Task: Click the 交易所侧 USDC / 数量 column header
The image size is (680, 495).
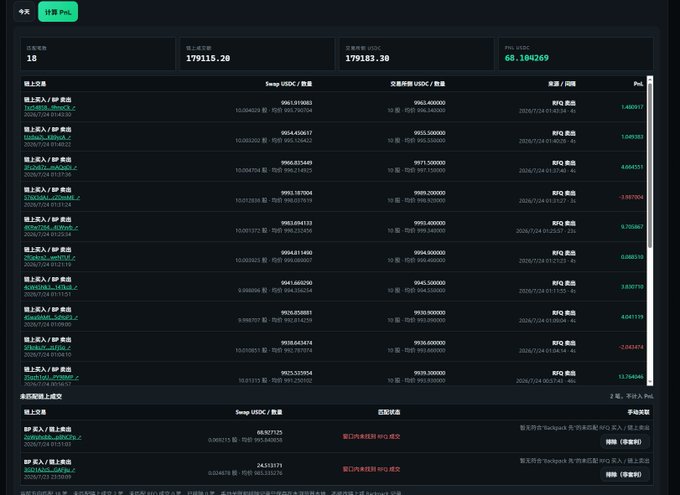Action: (417, 84)
